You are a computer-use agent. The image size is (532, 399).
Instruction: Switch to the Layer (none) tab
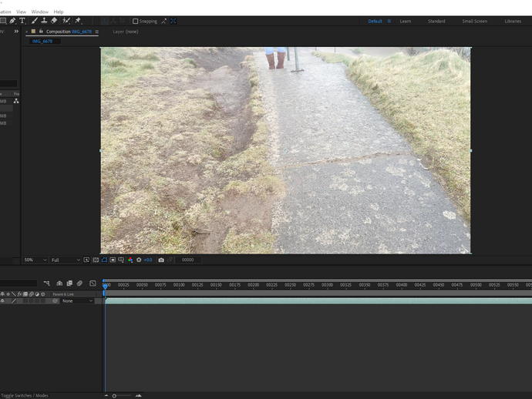click(126, 32)
